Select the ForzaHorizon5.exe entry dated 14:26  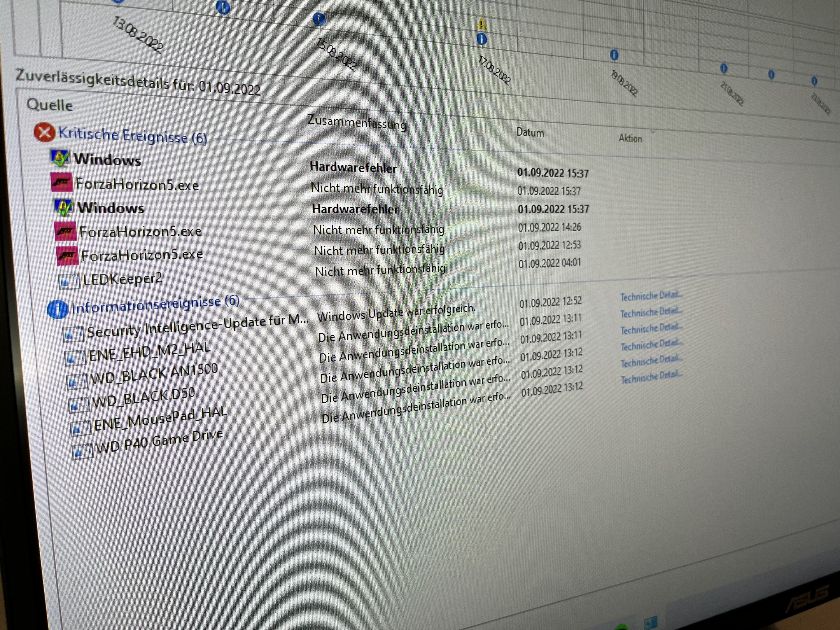point(140,231)
